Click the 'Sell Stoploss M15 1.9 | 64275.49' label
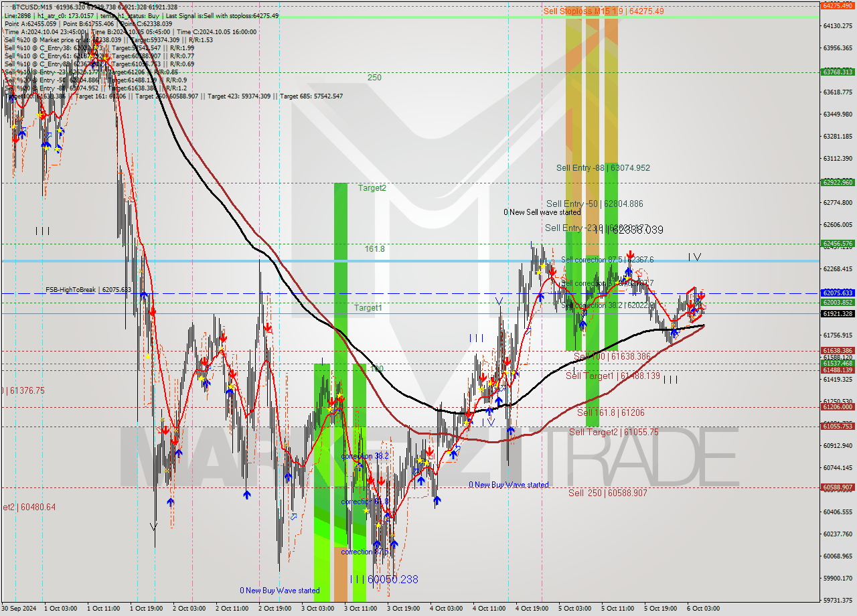The width and height of the screenshot is (857, 616). point(604,11)
